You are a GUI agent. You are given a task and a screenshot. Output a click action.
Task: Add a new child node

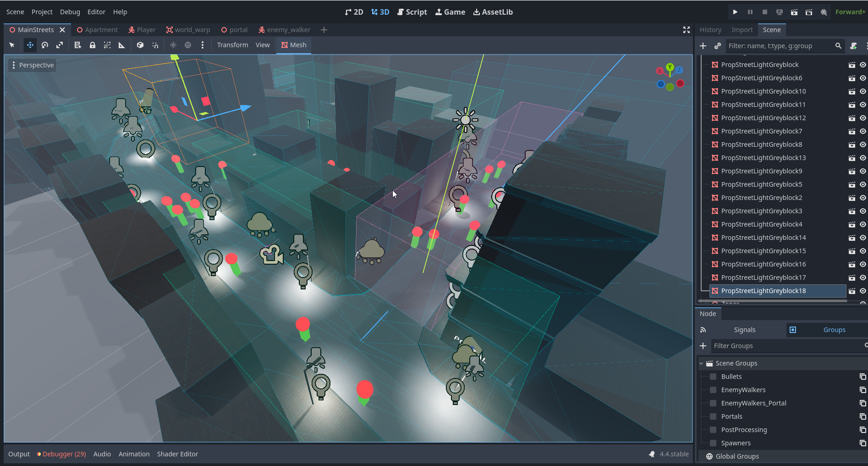tap(703, 46)
